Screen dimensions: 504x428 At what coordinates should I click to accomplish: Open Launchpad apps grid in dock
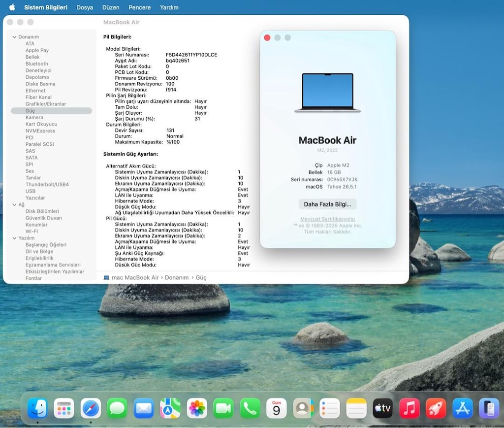click(64, 408)
